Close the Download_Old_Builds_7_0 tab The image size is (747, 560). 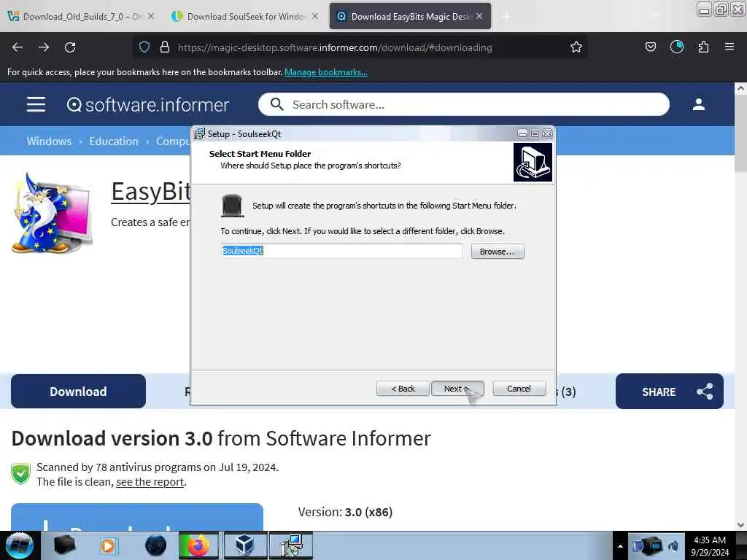coord(150,16)
